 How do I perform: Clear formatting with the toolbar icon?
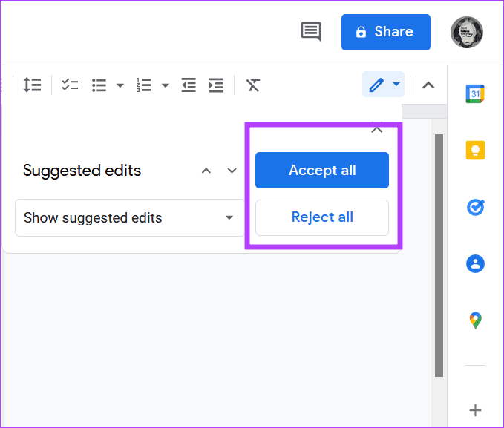pos(253,85)
